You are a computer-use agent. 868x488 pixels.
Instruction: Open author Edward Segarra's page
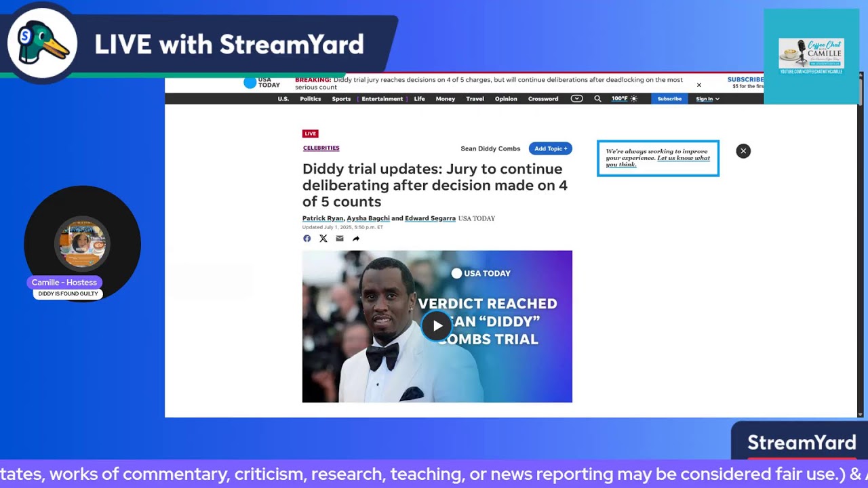431,218
